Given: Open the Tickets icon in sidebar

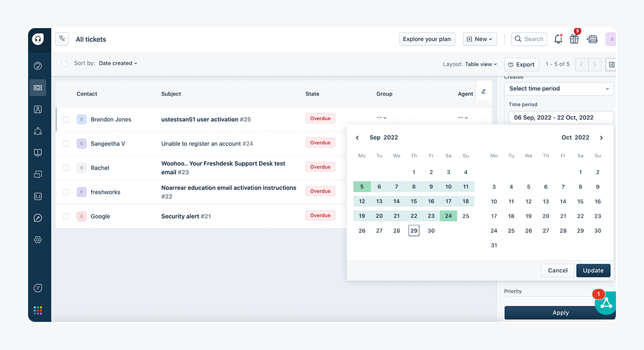Looking at the screenshot, I should (x=38, y=87).
